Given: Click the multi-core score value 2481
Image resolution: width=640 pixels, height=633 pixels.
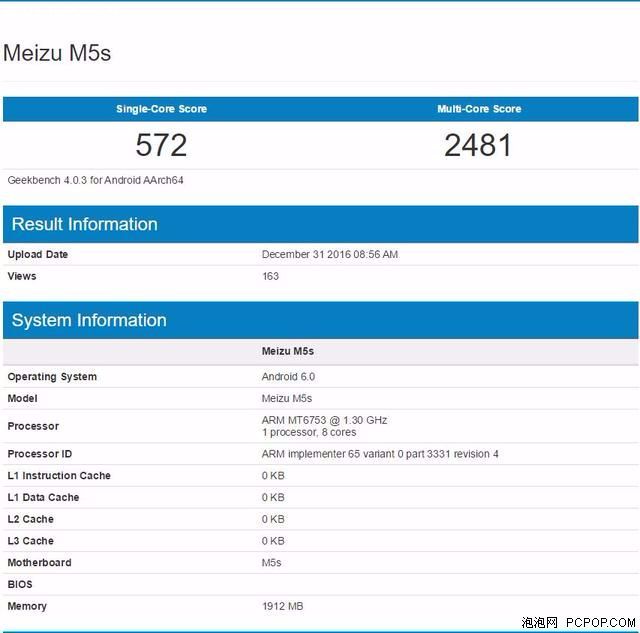Looking at the screenshot, I should [x=478, y=145].
